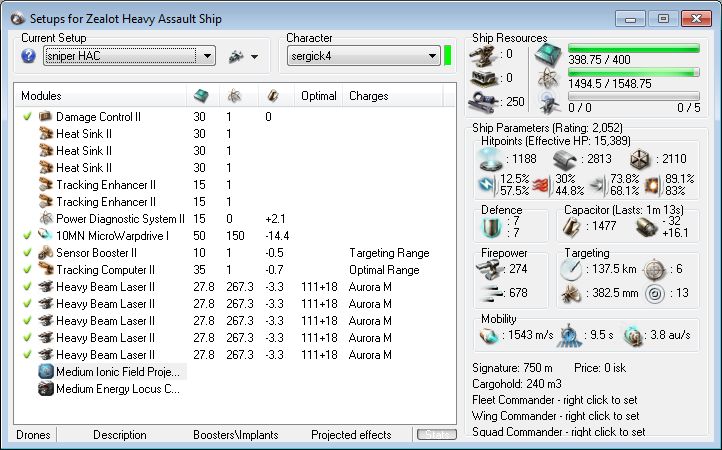Click the blue help question mark icon

click(x=29, y=56)
